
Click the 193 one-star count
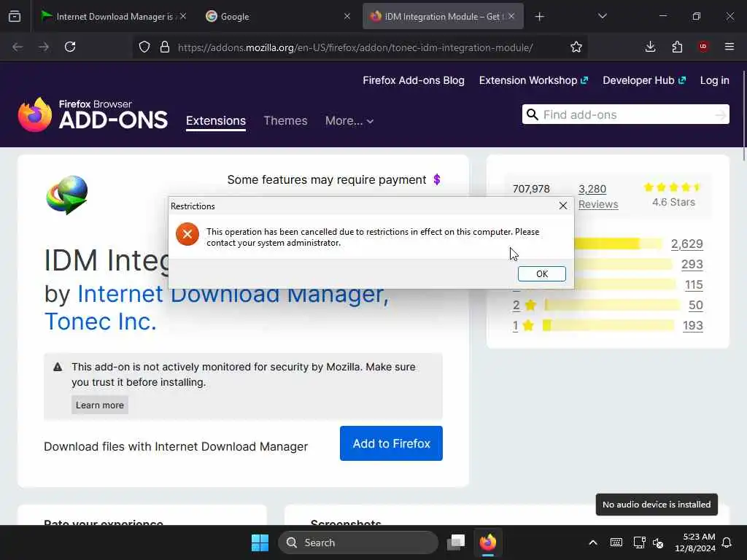click(692, 326)
